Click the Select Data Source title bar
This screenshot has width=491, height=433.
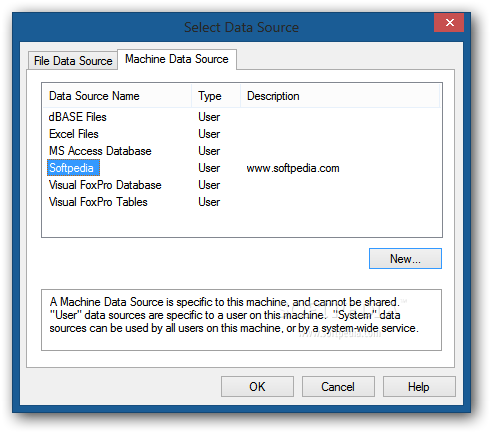[x=241, y=27]
